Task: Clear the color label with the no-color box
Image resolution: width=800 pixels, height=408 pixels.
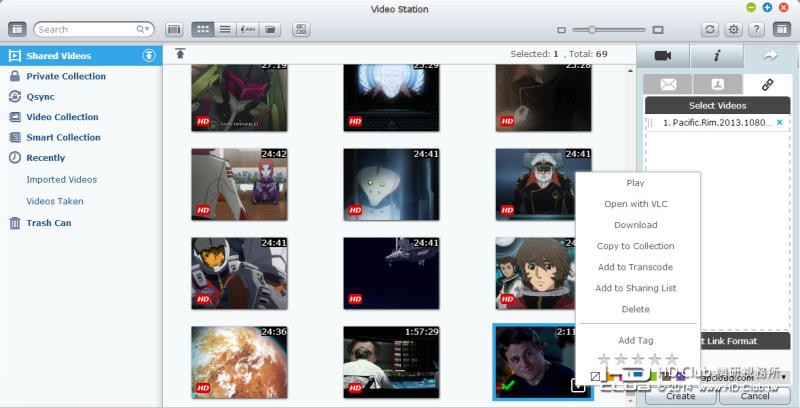Action: coord(595,376)
